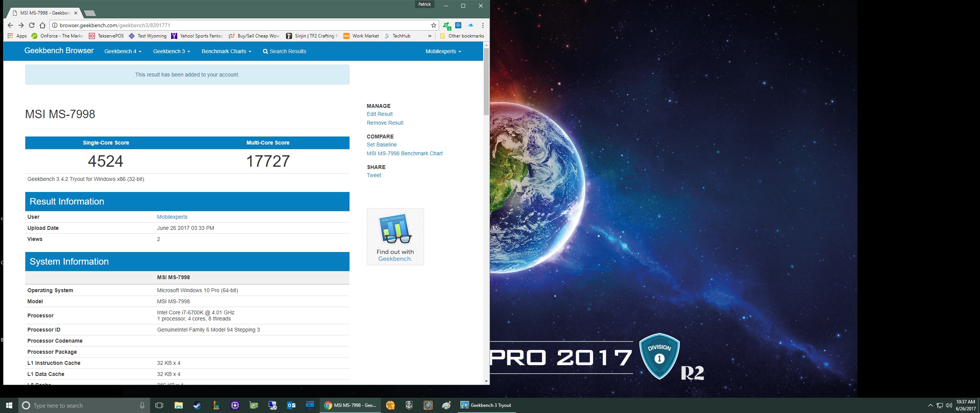Open the purple CPU-Z taskbar icon
Screen dimensions: 980x413
(235, 405)
